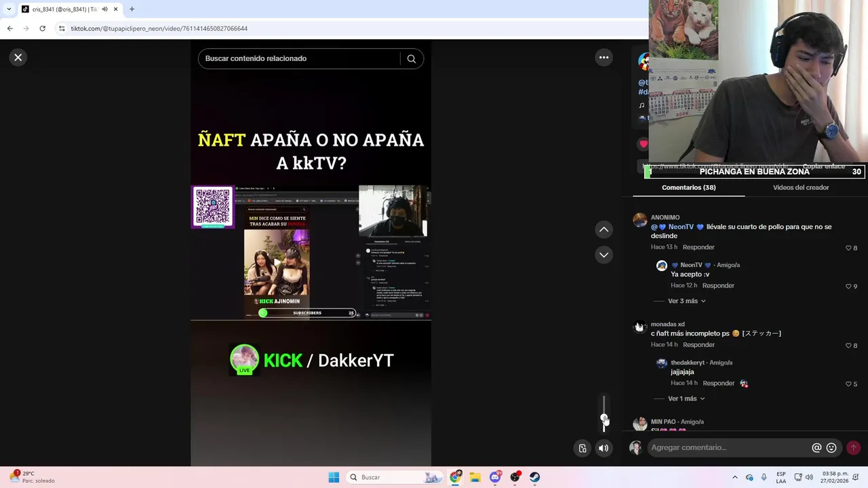Open the taskbar volume tray icon
The width and height of the screenshot is (868, 488).
tap(810, 477)
